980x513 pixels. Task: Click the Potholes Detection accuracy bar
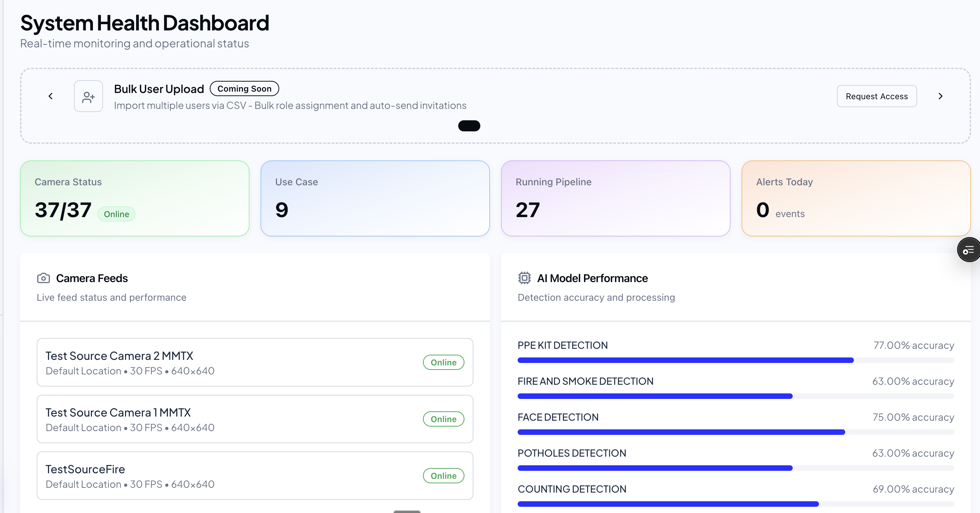point(736,468)
